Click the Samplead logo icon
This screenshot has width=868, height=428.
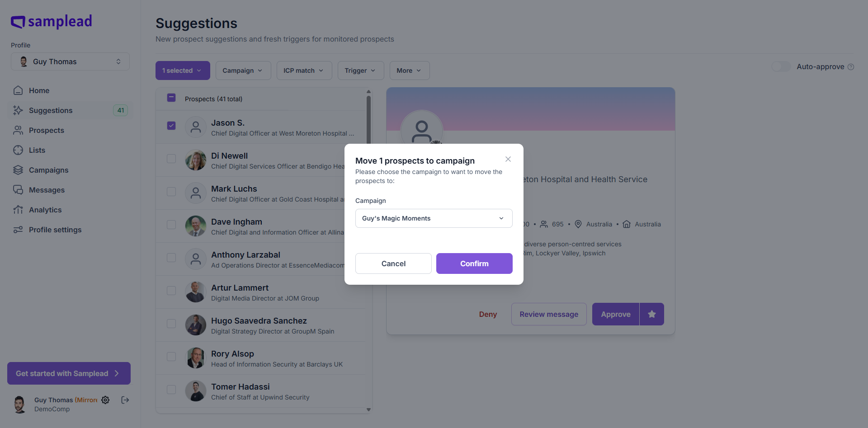18,22
